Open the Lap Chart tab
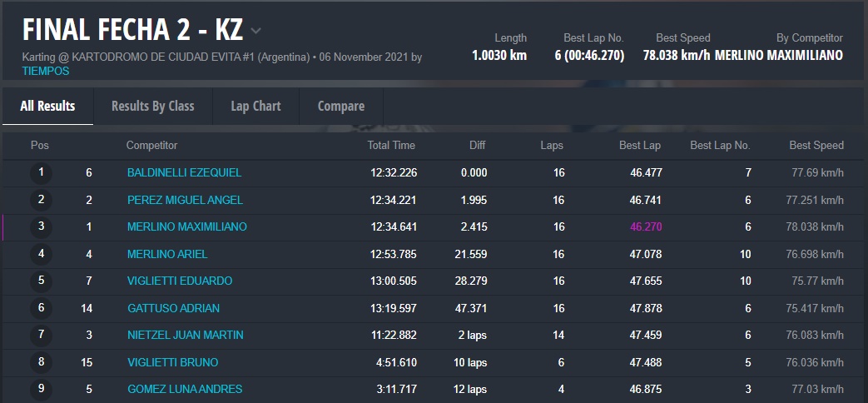Image resolution: width=868 pixels, height=403 pixels. click(x=255, y=106)
